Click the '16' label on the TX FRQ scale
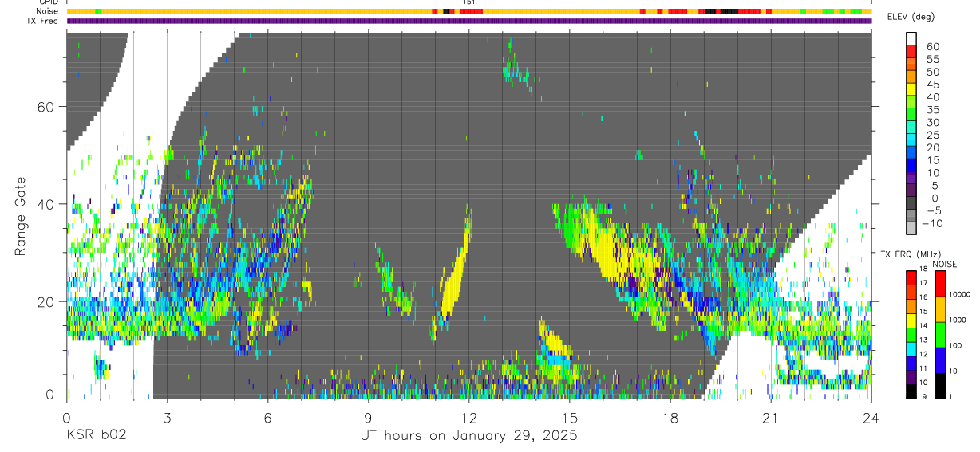This screenshot has height=452, width=980. click(x=923, y=297)
